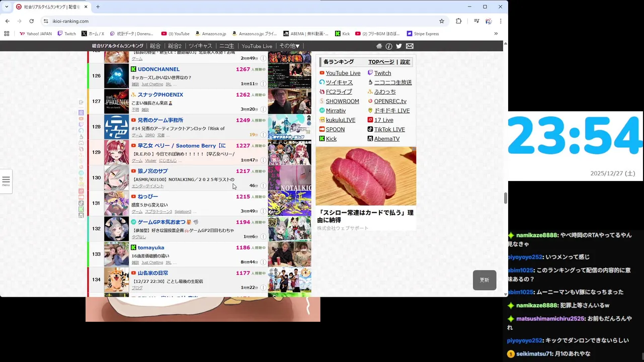Select the 17 Live filter icon in left sidebar
The width and height of the screenshot is (644, 362).
(x=81, y=191)
